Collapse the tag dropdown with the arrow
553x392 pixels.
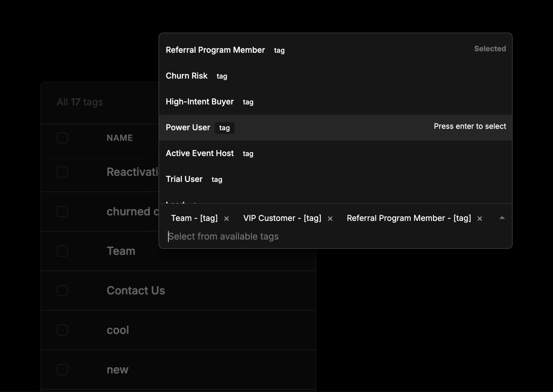click(502, 218)
